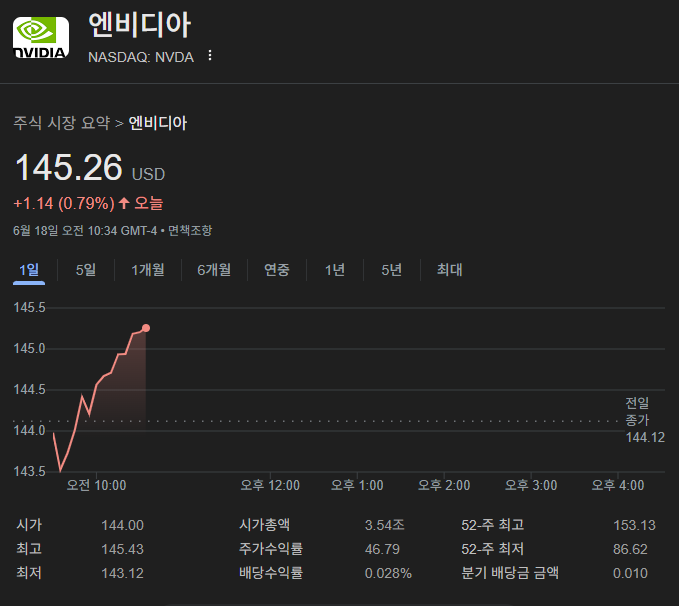
Task: Click the 시가총액 value 3.54조
Action: point(385,525)
